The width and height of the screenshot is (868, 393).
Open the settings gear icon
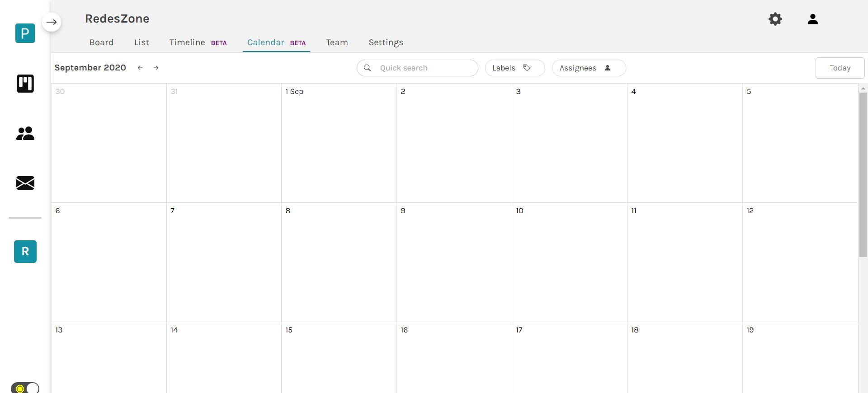tap(775, 19)
